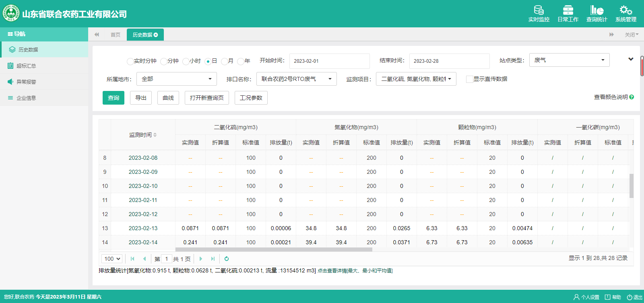
Task: Go to previous page icon
Action: [x=144, y=259]
